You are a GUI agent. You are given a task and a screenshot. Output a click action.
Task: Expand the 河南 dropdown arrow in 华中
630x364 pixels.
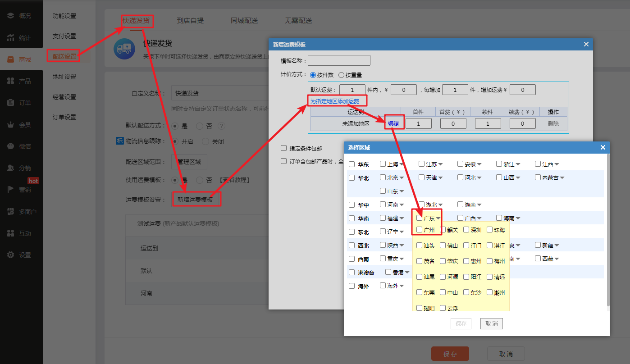(402, 205)
